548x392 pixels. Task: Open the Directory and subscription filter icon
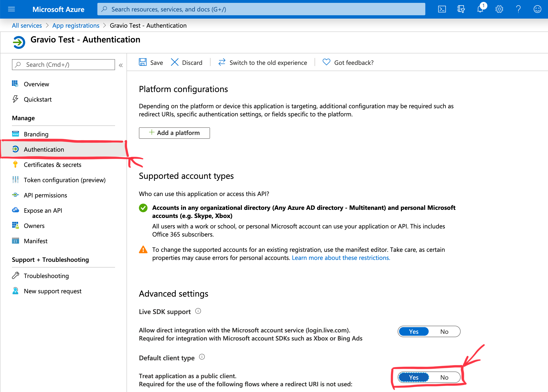click(461, 9)
